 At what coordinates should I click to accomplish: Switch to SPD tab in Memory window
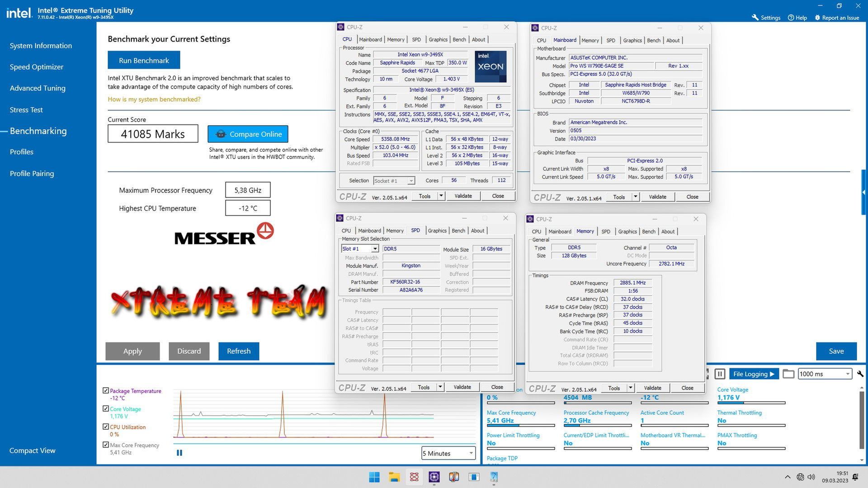tap(605, 232)
